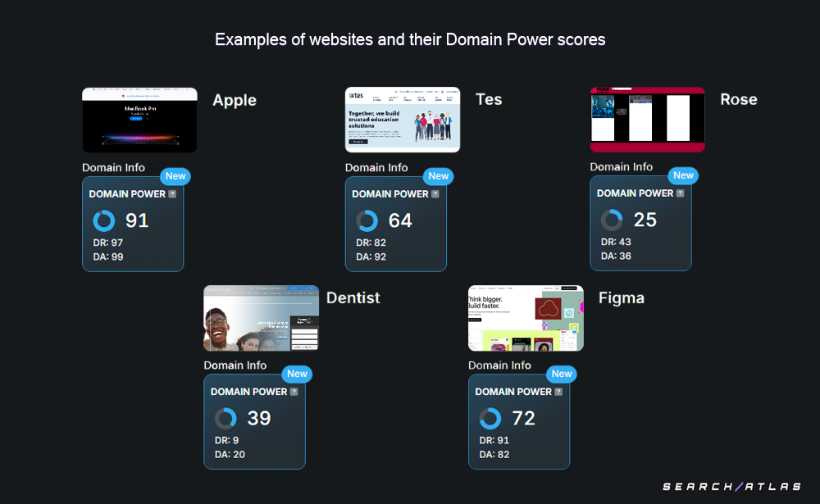The height and width of the screenshot is (504, 820).
Task: Click the 'DA: 92' value
Action: click(x=371, y=257)
